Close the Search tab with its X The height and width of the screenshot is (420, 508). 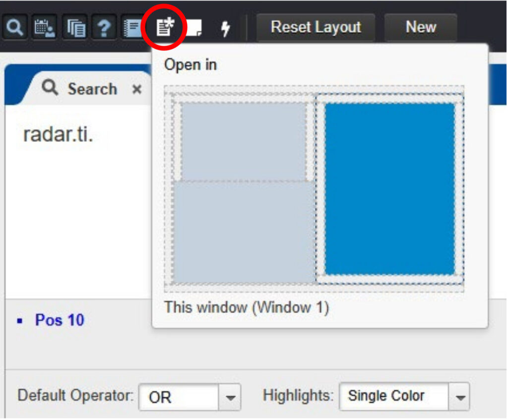pos(136,90)
